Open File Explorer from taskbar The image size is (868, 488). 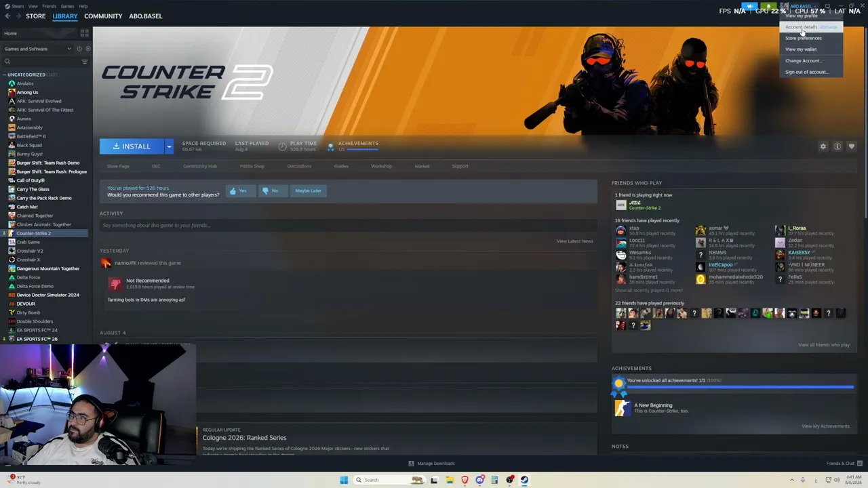tap(449, 480)
